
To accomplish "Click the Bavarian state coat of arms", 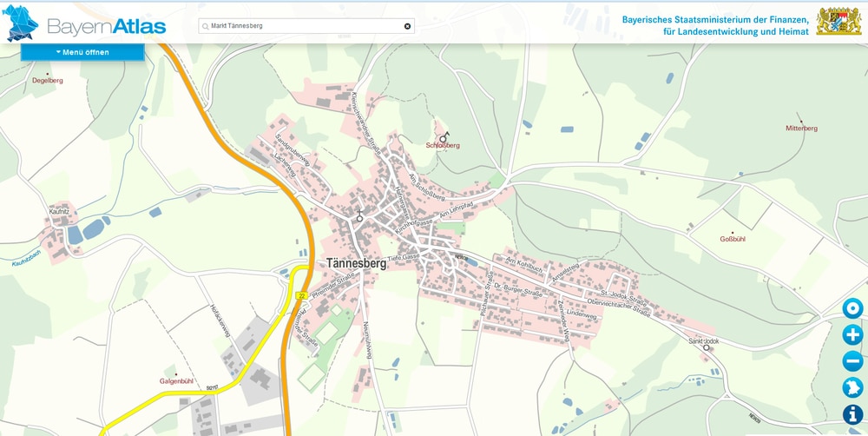I will click(838, 22).
